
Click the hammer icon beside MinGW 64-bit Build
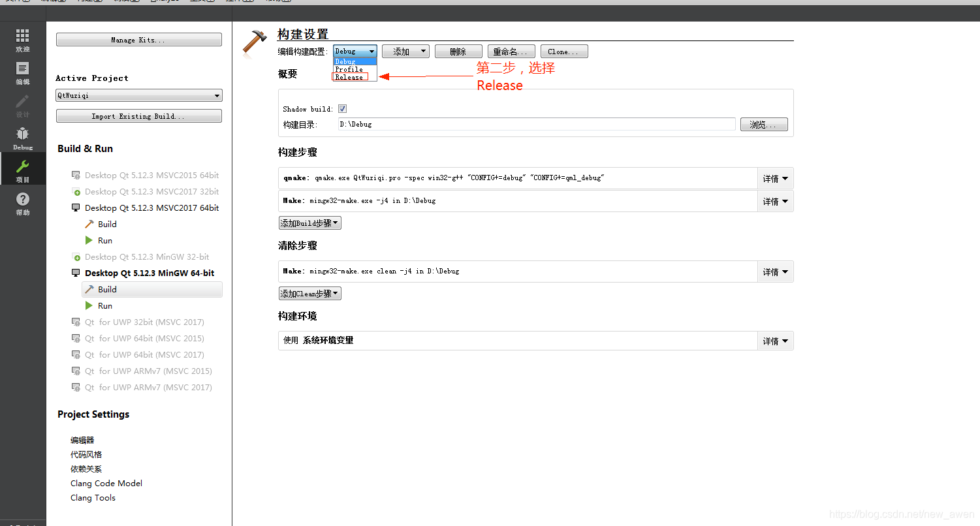click(89, 289)
